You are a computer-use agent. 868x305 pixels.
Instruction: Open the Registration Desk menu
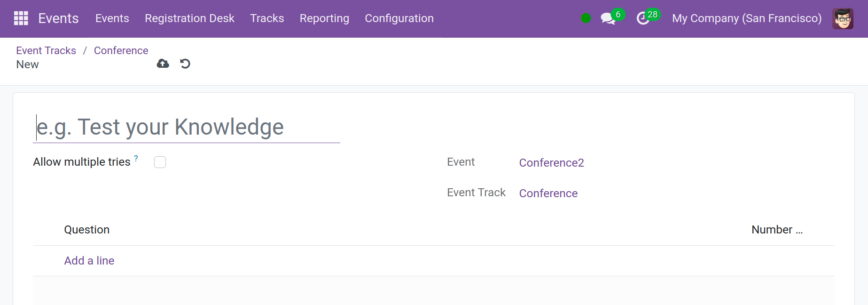click(x=189, y=18)
